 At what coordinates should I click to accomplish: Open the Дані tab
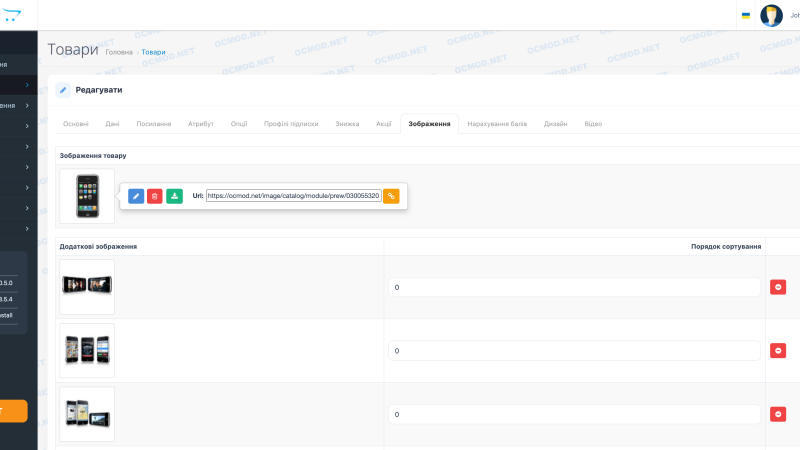click(x=112, y=124)
